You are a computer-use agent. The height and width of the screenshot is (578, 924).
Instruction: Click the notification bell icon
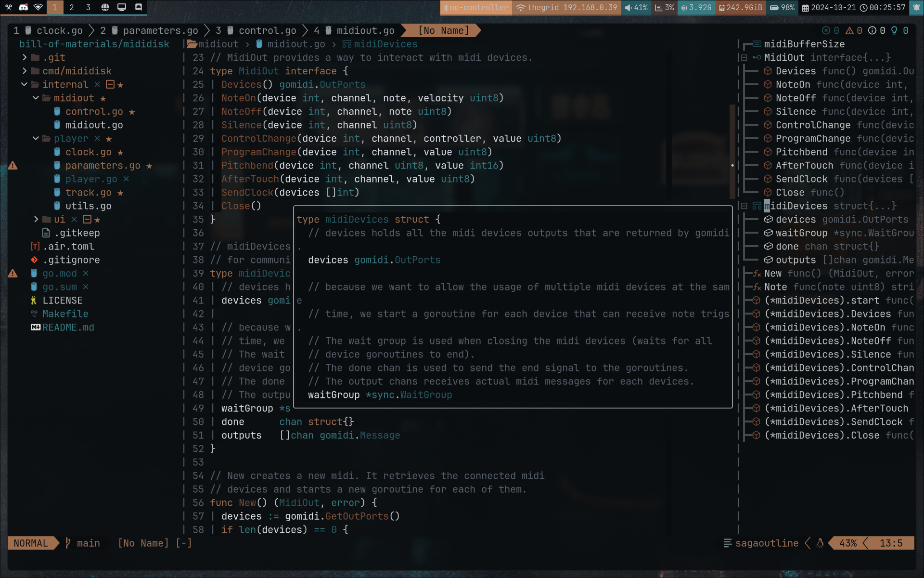(916, 7)
